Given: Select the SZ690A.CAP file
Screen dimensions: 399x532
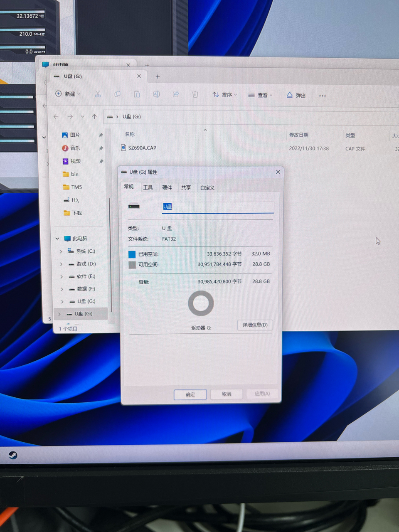Looking at the screenshot, I should (142, 148).
